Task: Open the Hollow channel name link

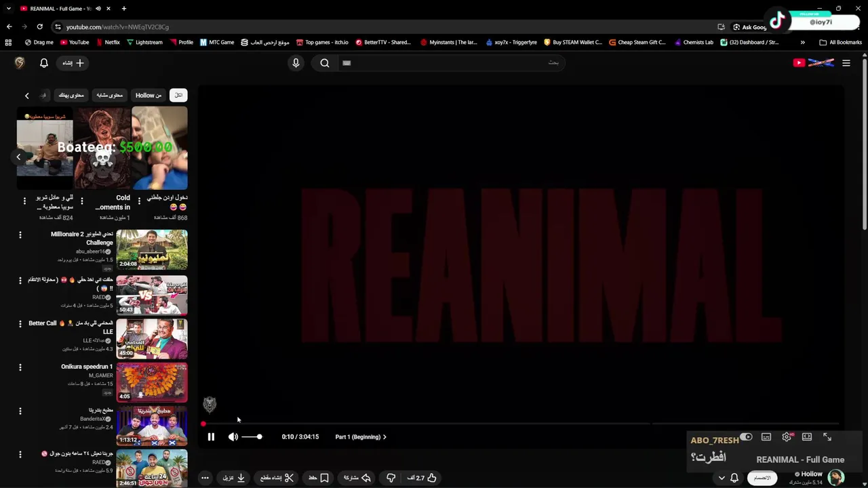Action: click(812, 474)
